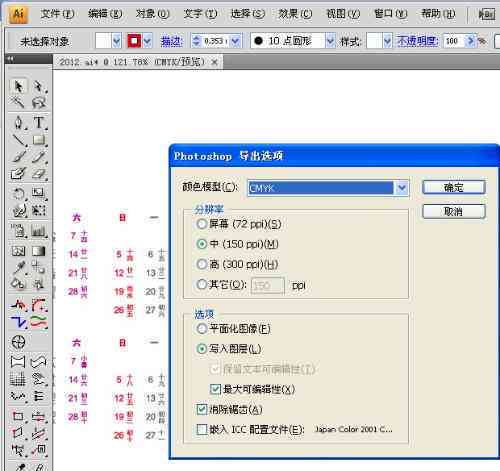This screenshot has height=471, width=500.
Task: Select the Type tool
Action: pyautogui.click(x=39, y=123)
